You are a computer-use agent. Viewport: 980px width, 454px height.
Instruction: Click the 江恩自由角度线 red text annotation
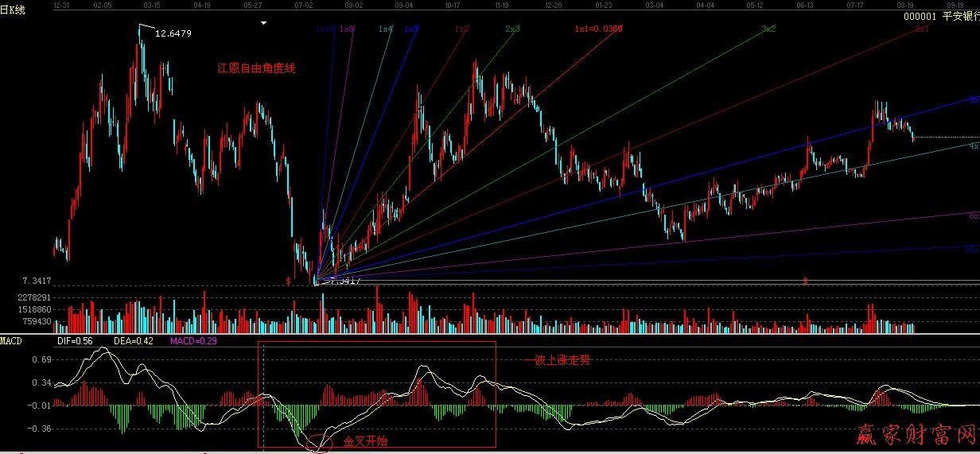tap(256, 69)
